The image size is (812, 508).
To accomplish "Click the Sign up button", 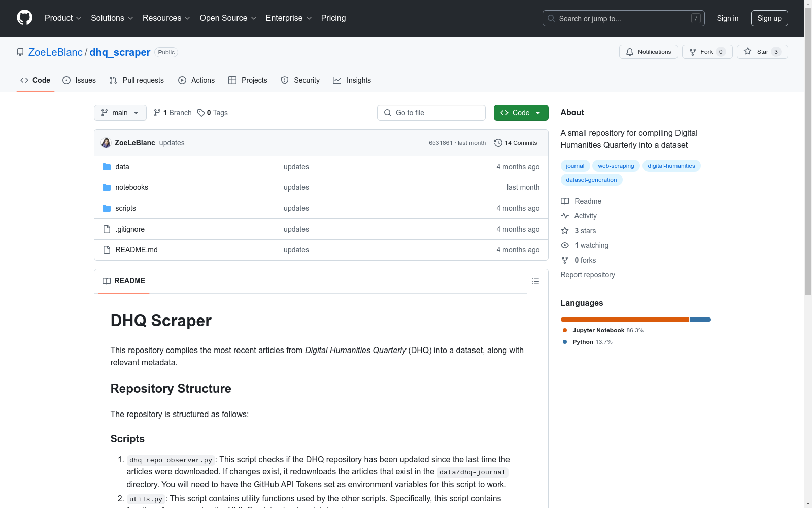I will point(769,18).
